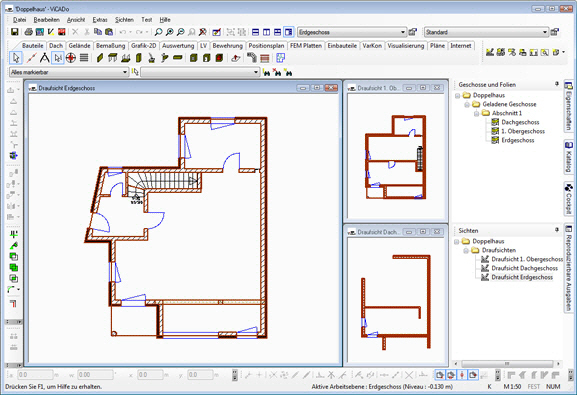This screenshot has width=577, height=395.
Task: Toggle the highlighted pointer-select mode button
Action: pyautogui.click(x=58, y=58)
